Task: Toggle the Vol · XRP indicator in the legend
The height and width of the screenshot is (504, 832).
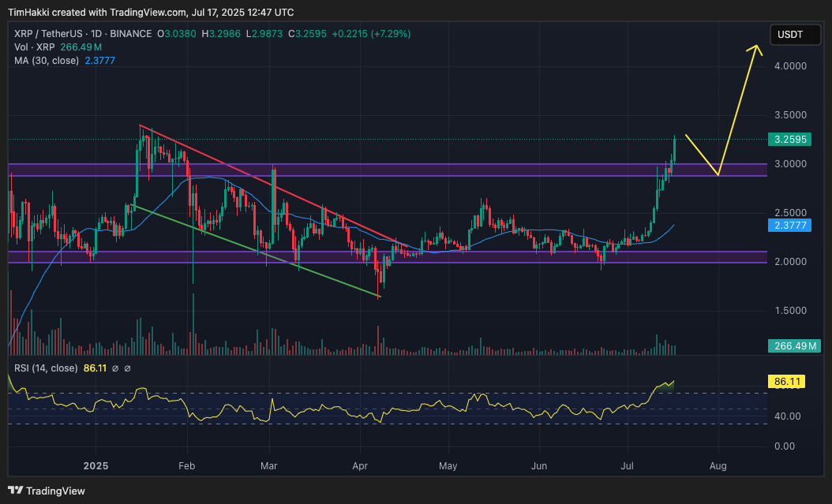Action: pos(36,47)
